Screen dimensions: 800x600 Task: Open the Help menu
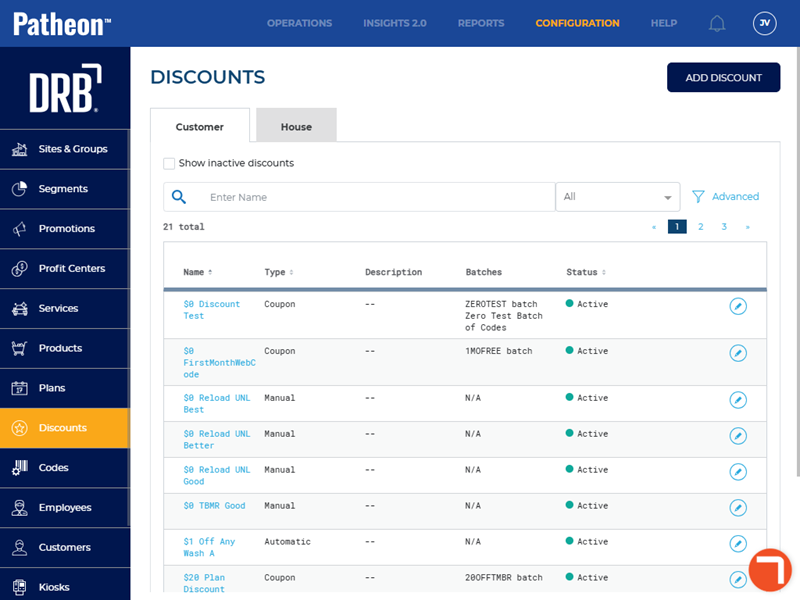[664, 23]
